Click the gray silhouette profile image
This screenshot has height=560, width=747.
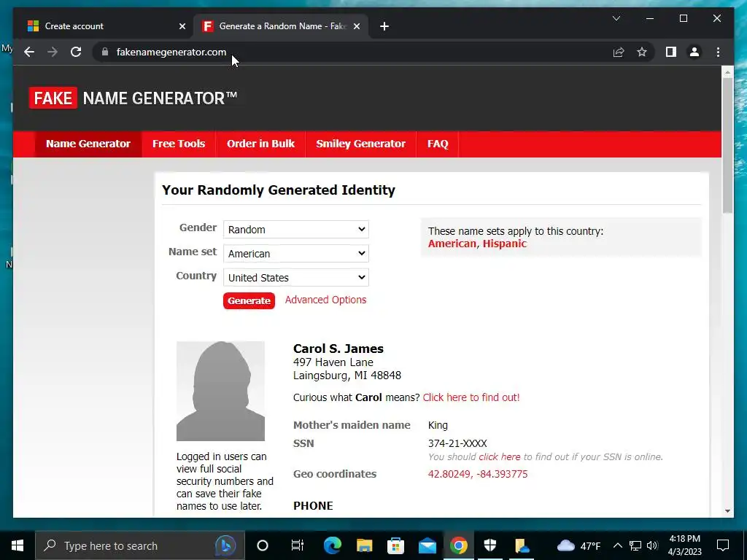coord(220,391)
